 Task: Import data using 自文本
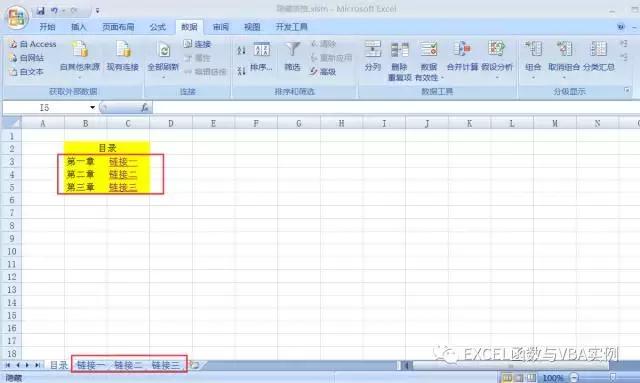(27, 72)
